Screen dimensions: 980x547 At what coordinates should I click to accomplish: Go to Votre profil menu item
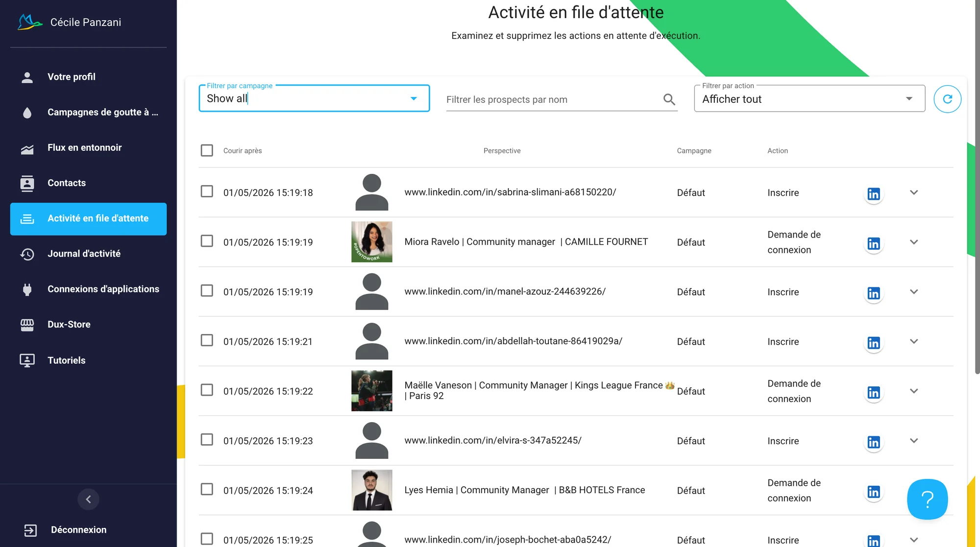tap(88, 77)
